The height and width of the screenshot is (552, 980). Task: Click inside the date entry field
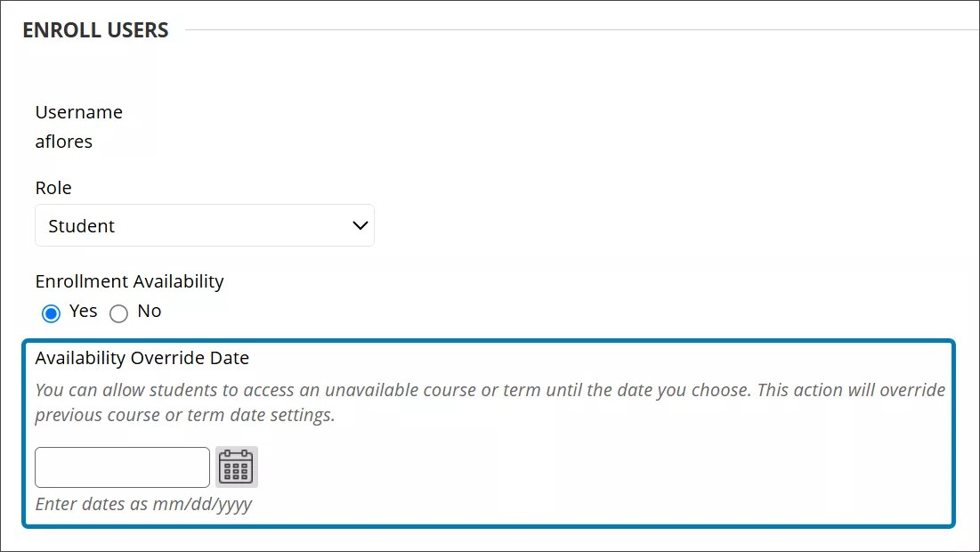coord(122,467)
